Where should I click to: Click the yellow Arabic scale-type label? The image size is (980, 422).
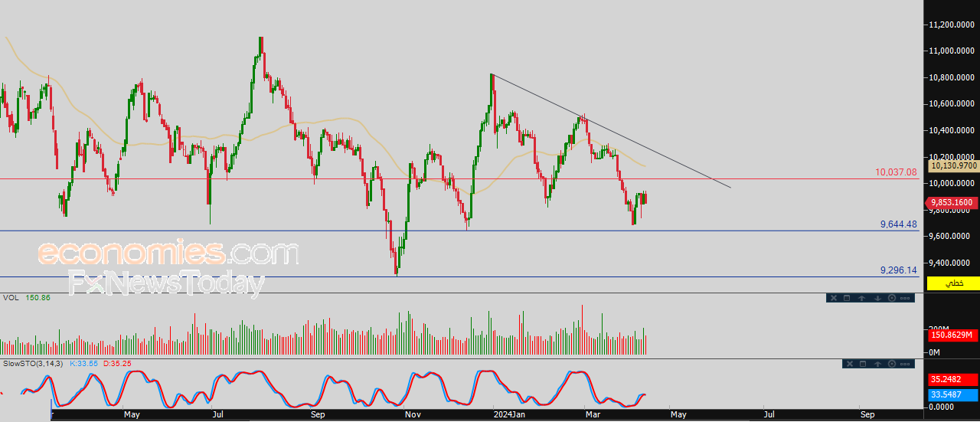(x=953, y=283)
